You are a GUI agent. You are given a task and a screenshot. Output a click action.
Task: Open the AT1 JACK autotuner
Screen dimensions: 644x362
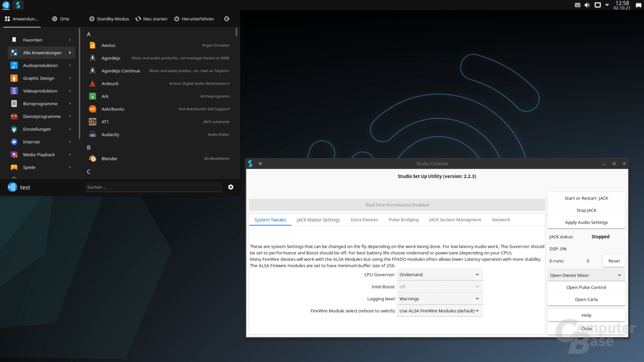tap(104, 121)
